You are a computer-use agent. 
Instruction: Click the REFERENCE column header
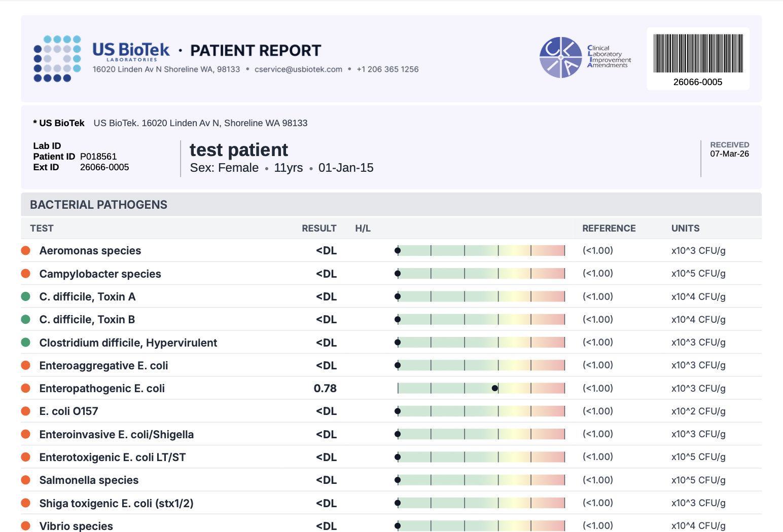[x=609, y=229]
